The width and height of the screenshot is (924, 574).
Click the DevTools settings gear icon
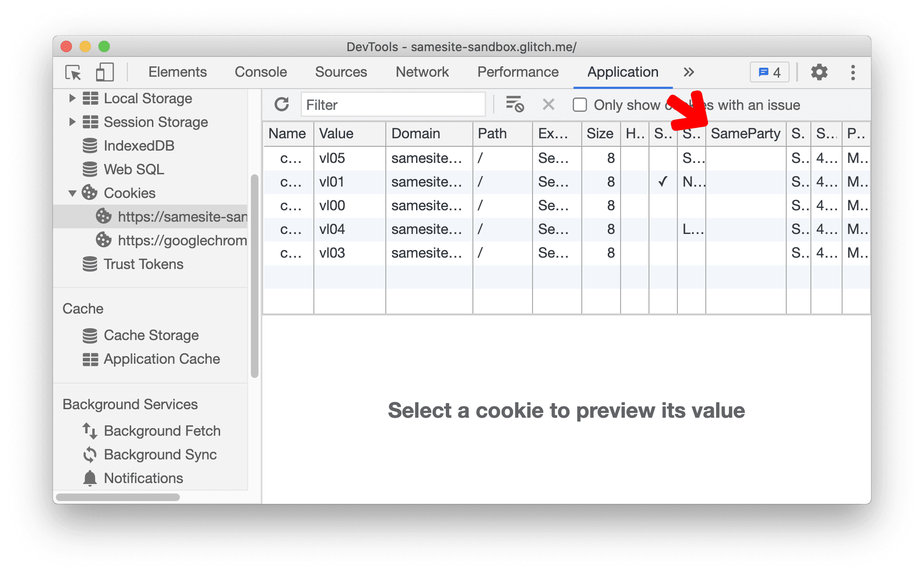(819, 72)
